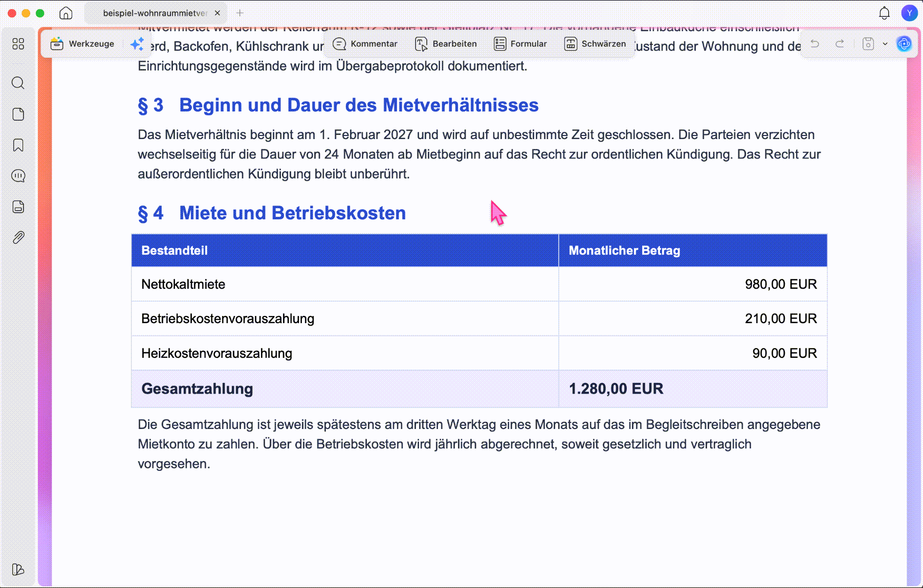Click the Gesamtzahlung row label

click(197, 389)
